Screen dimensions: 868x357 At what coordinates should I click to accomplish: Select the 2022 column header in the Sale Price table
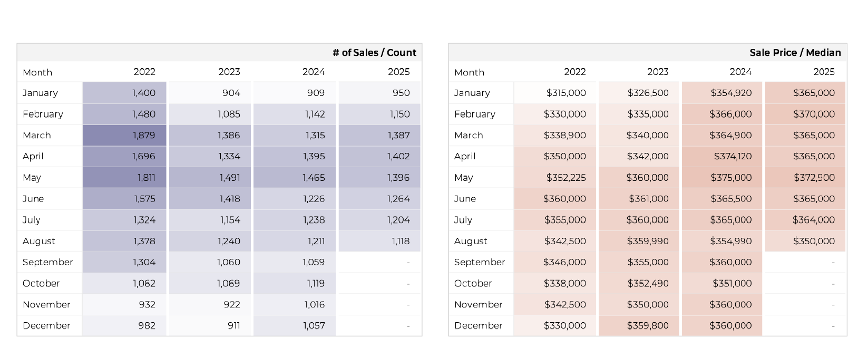575,72
